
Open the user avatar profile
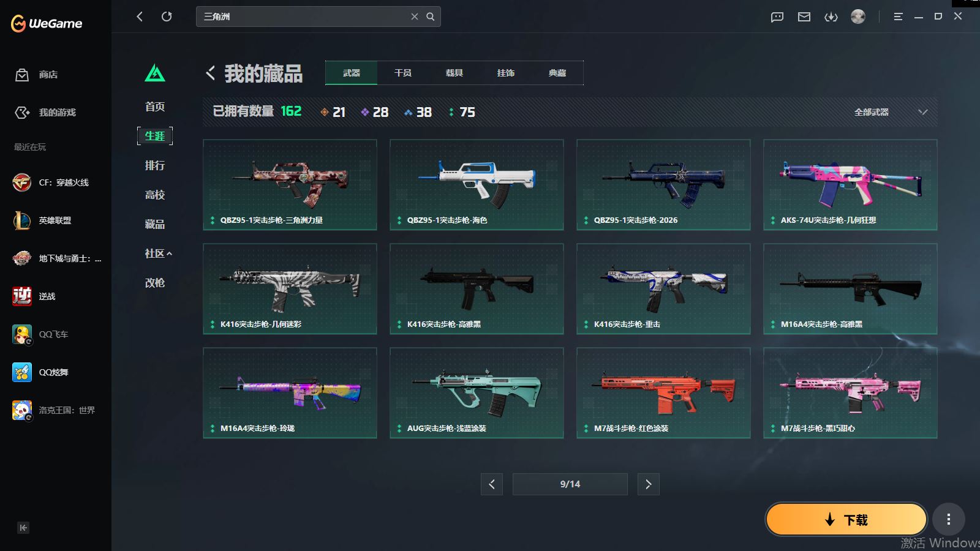click(x=858, y=17)
